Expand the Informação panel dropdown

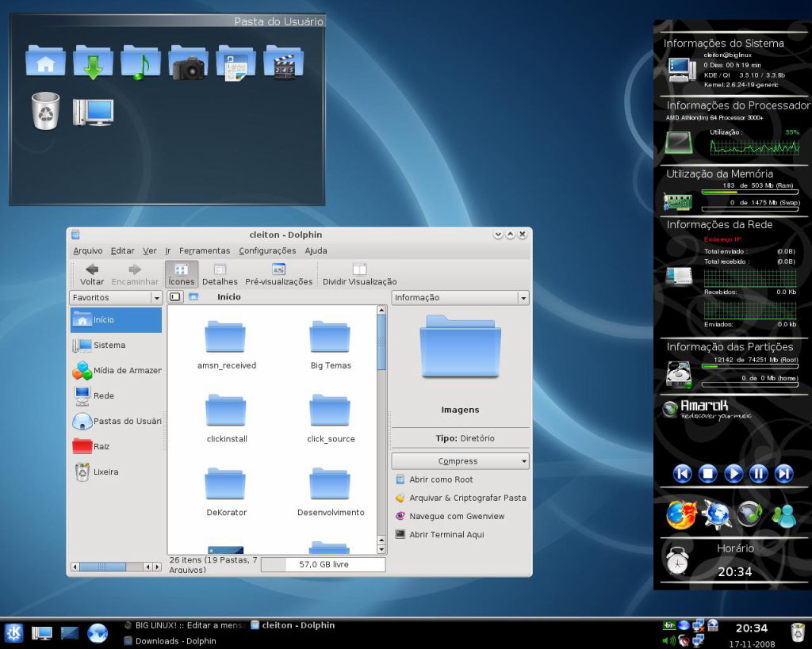(523, 298)
